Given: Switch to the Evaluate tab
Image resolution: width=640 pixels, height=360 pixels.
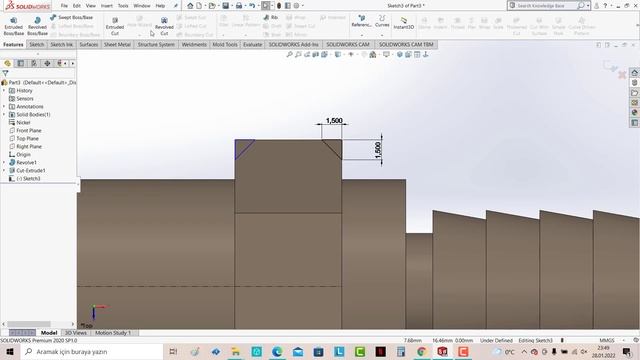Looking at the screenshot, I should [x=253, y=44].
